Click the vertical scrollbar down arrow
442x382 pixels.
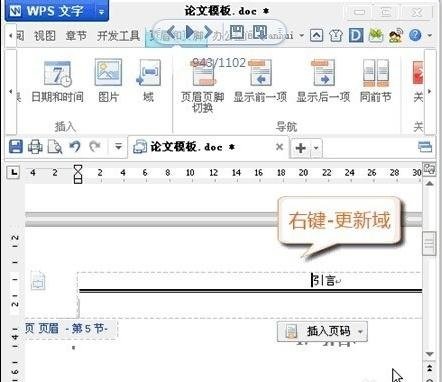[429, 354]
